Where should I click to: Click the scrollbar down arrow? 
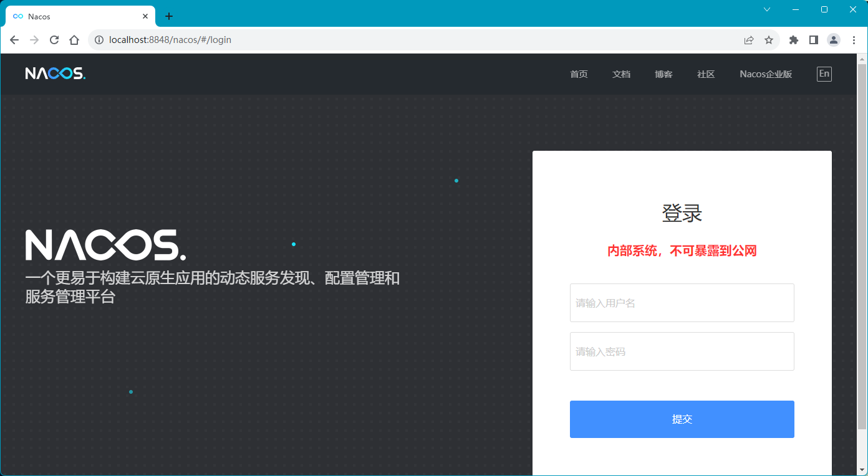862,469
